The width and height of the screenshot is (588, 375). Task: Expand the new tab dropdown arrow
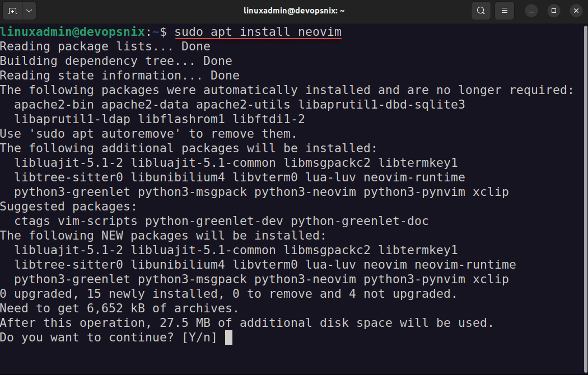coord(29,11)
